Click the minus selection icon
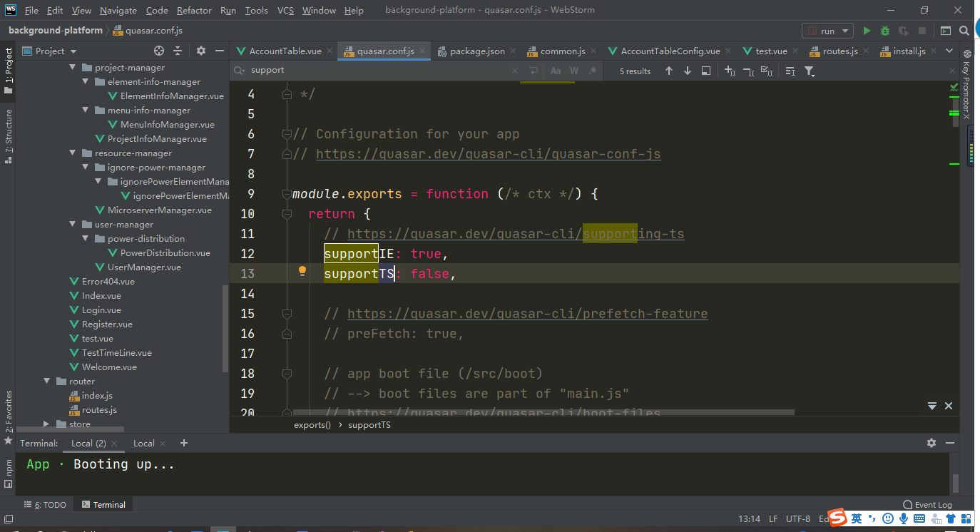The height and width of the screenshot is (532, 980). 748,71
